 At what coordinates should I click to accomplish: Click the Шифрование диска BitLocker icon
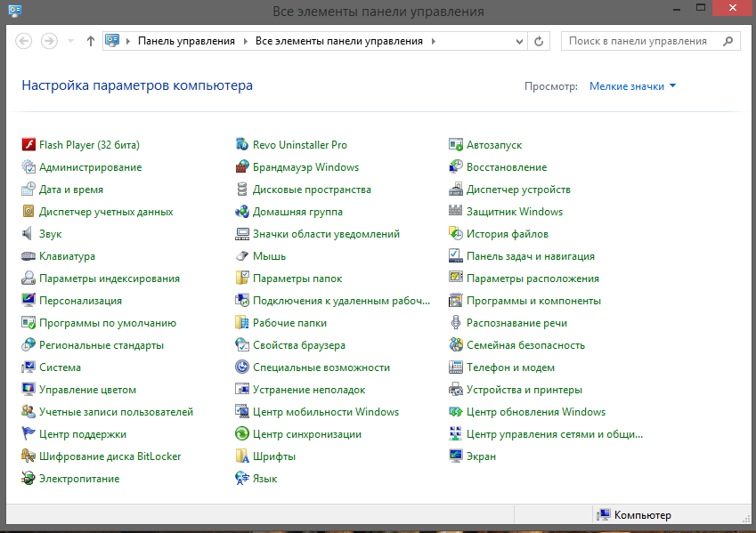tap(28, 456)
